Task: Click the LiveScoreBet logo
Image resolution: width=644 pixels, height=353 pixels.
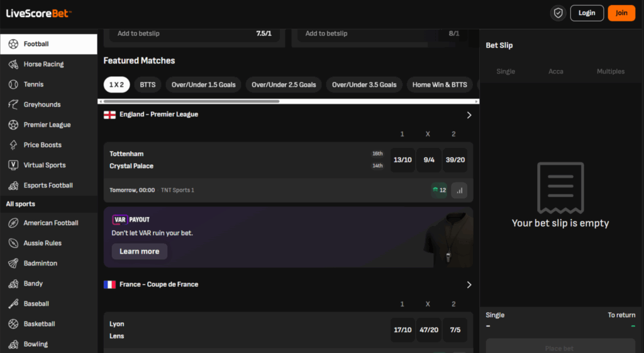Action: 38,13
